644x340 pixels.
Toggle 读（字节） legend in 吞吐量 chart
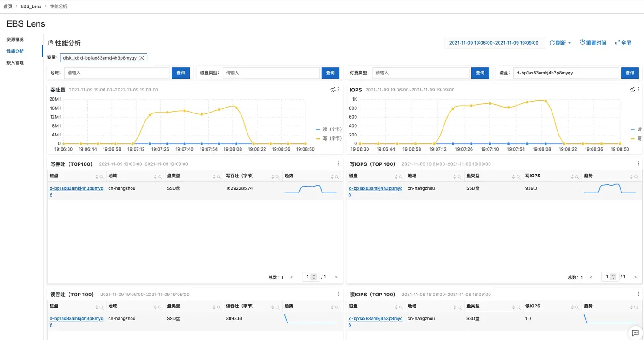tap(329, 130)
